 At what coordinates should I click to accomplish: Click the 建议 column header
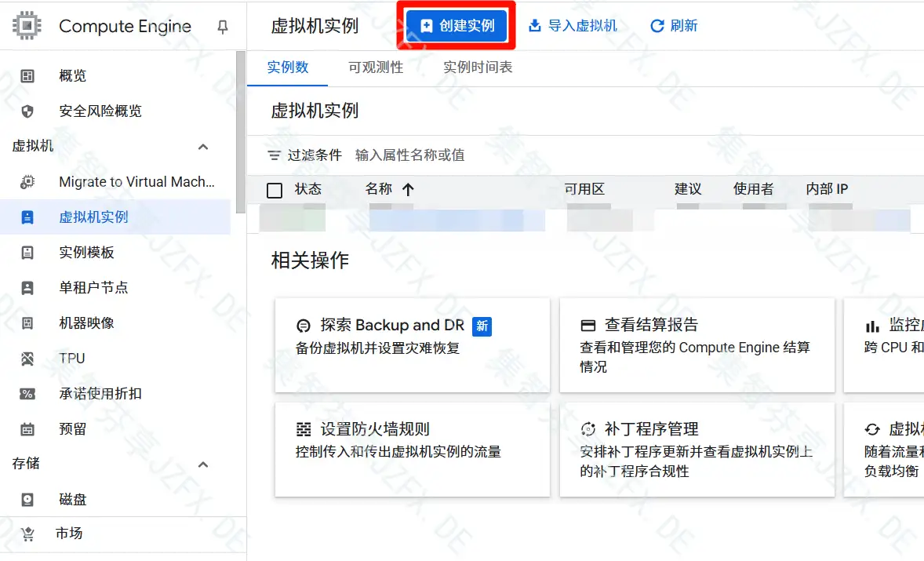(688, 189)
